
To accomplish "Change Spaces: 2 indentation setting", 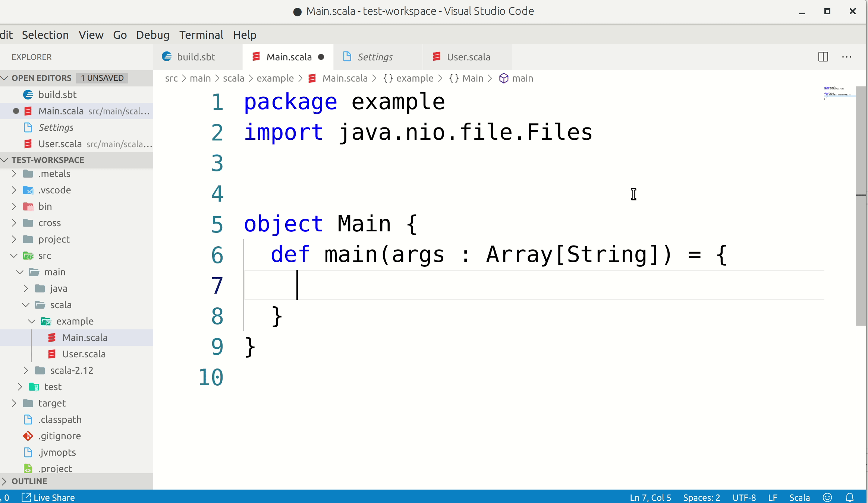I will [x=701, y=497].
